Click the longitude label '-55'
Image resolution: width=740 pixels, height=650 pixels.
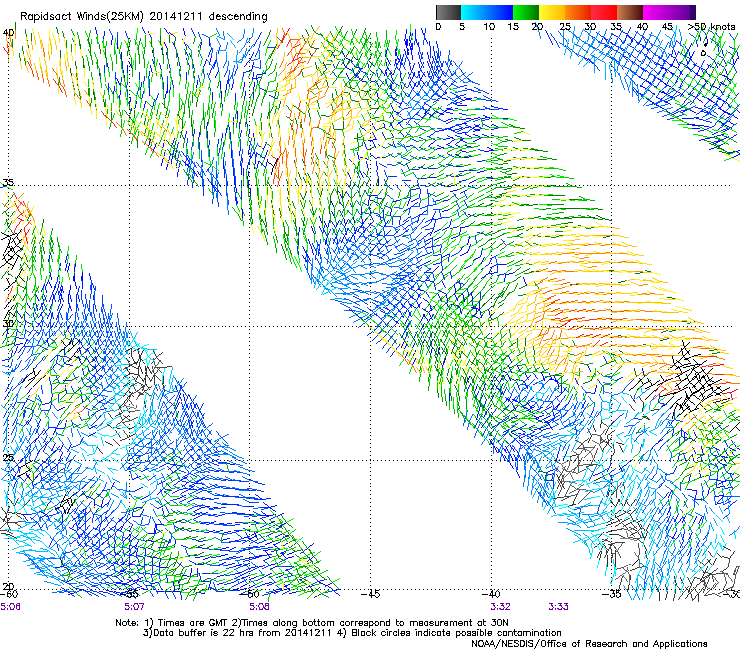(x=129, y=594)
